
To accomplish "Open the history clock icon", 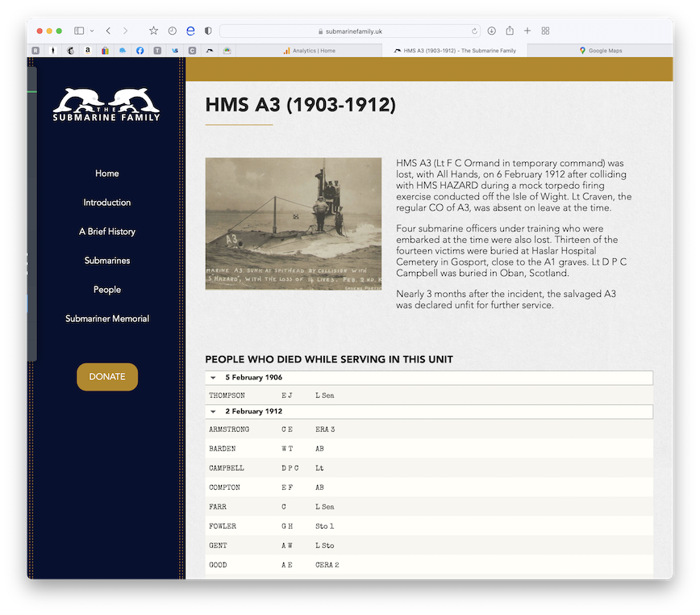I will (x=173, y=31).
